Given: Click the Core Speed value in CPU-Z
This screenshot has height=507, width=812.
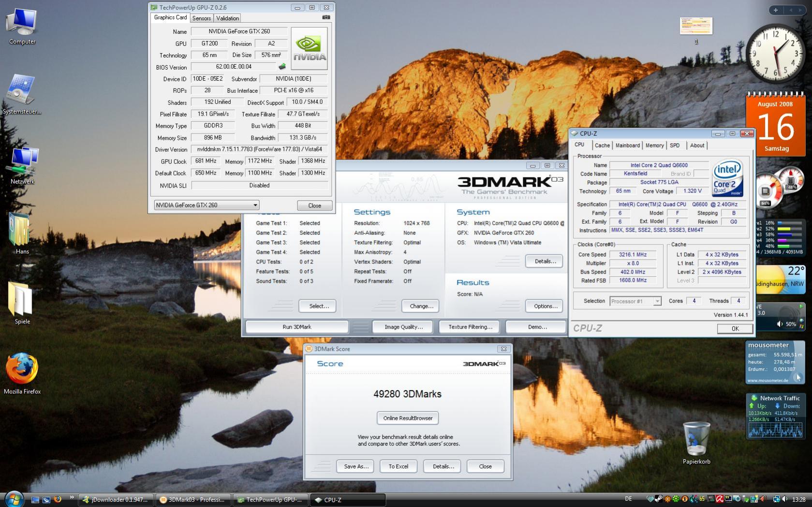Looking at the screenshot, I should tap(633, 255).
